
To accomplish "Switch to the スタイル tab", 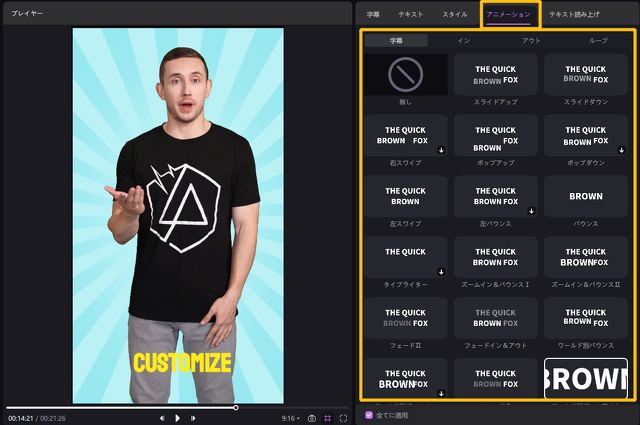I will point(455,15).
